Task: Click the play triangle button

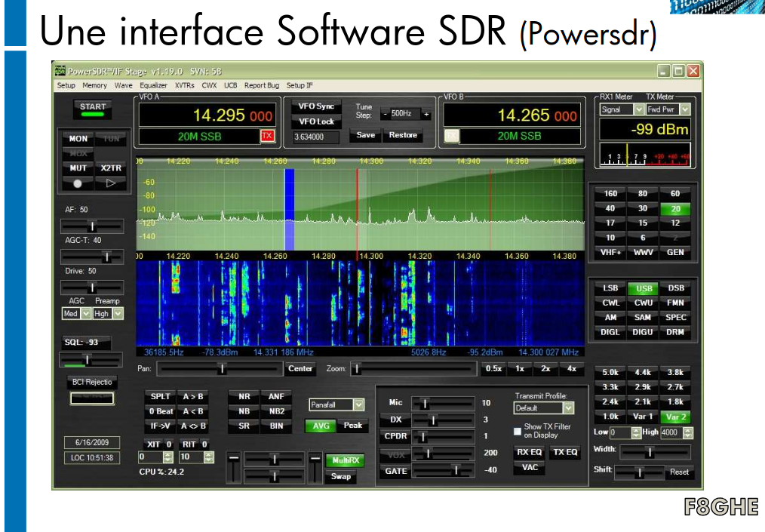Action: tap(110, 183)
